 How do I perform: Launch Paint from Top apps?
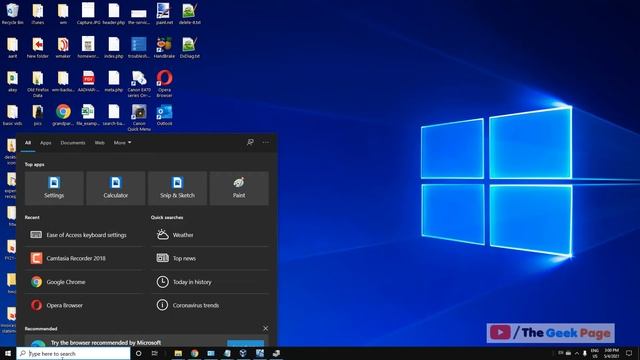pos(239,188)
